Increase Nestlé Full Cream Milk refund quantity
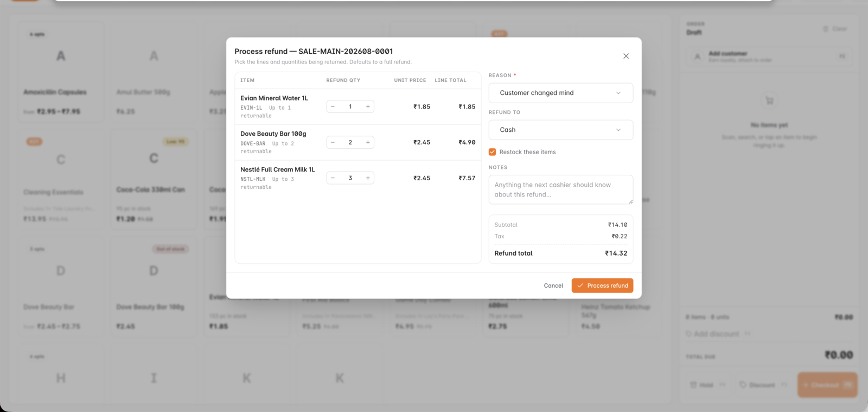 (368, 178)
